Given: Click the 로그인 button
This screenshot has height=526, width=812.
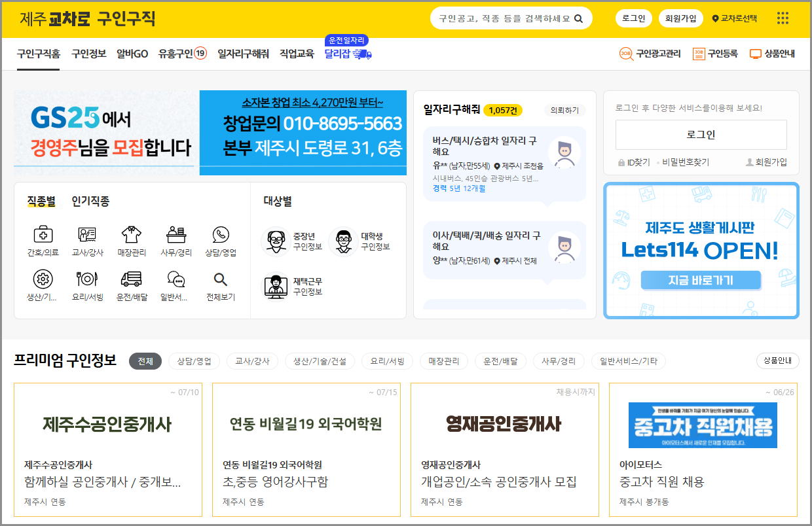Looking at the screenshot, I should [x=634, y=18].
